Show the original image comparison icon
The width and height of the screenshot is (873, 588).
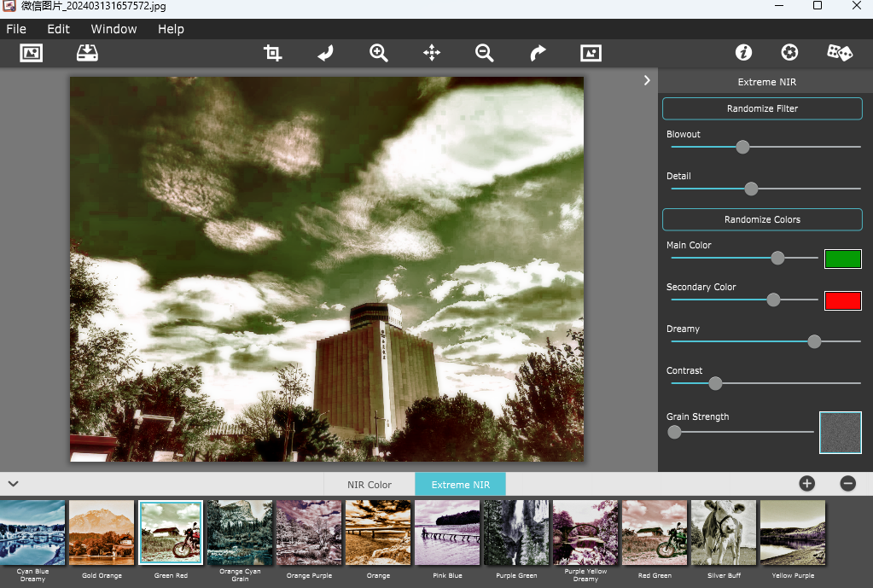[x=591, y=53]
